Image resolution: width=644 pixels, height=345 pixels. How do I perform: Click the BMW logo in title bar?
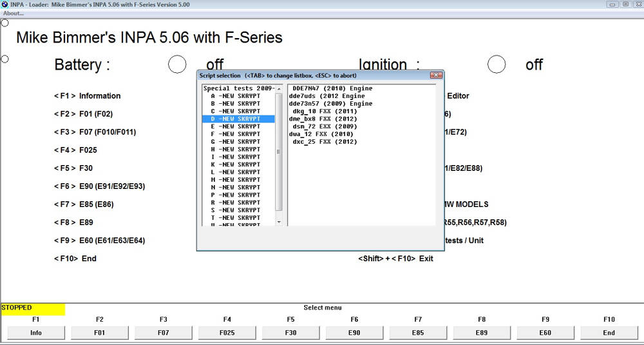pyautogui.click(x=5, y=4)
